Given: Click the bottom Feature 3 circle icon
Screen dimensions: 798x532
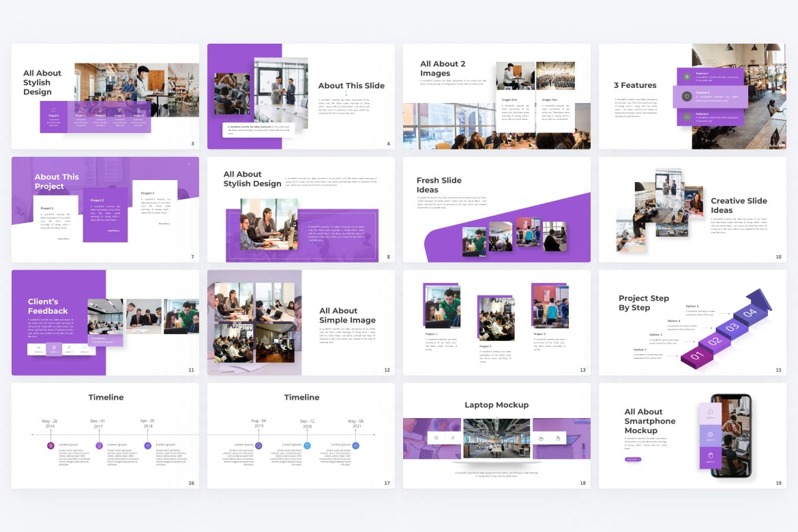Looking at the screenshot, I should coord(686,117).
